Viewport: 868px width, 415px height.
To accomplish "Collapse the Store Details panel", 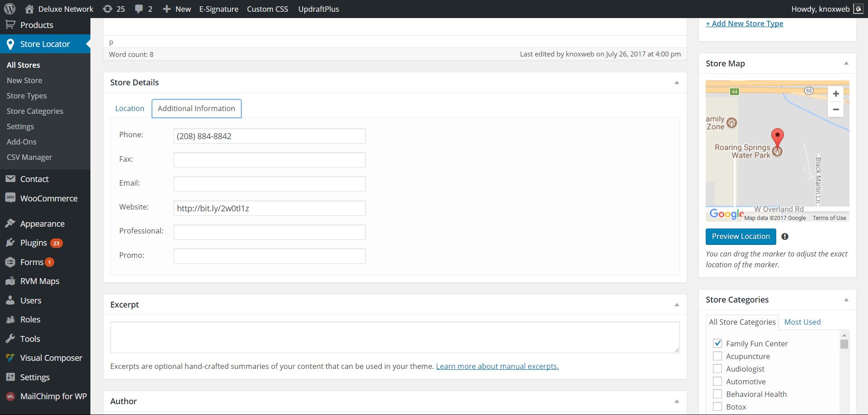I will tap(676, 83).
